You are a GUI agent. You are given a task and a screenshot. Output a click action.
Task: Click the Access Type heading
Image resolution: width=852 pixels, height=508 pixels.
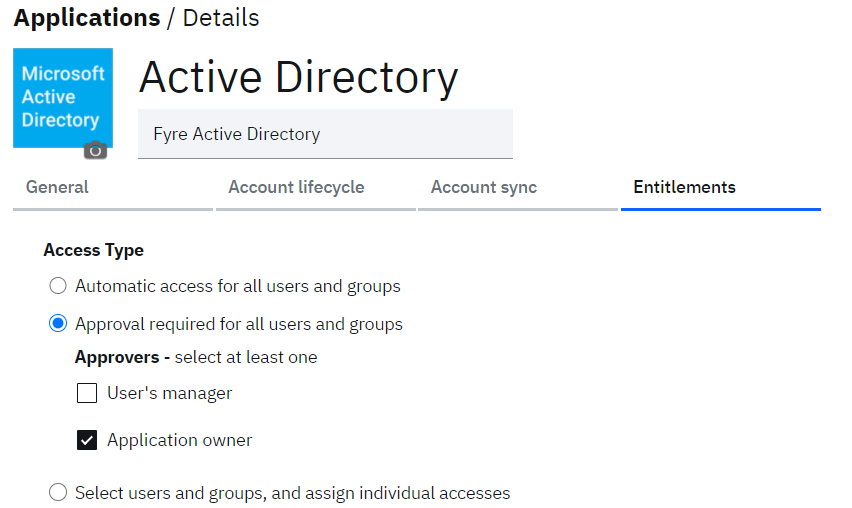93,250
